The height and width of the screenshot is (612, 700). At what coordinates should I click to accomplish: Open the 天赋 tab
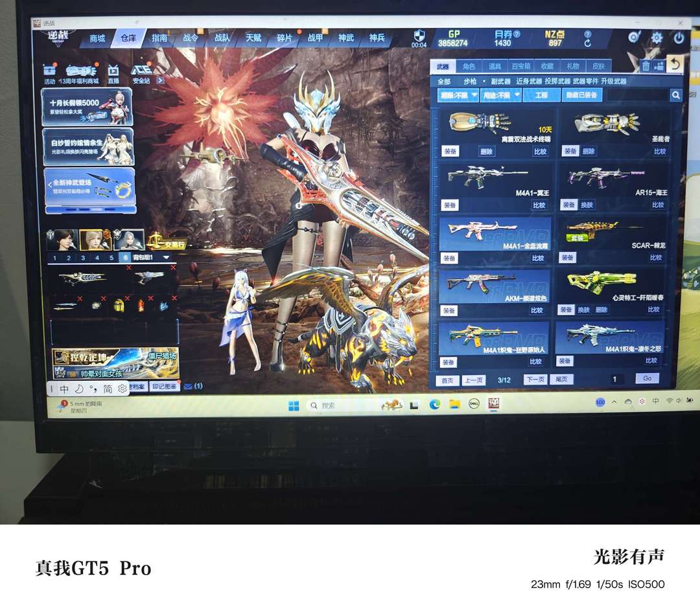coord(253,38)
